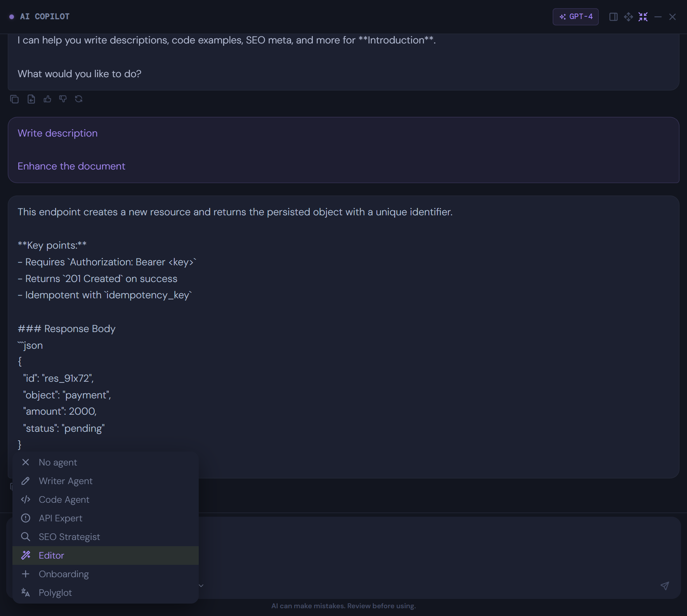Insert the response into the document

pos(31,99)
